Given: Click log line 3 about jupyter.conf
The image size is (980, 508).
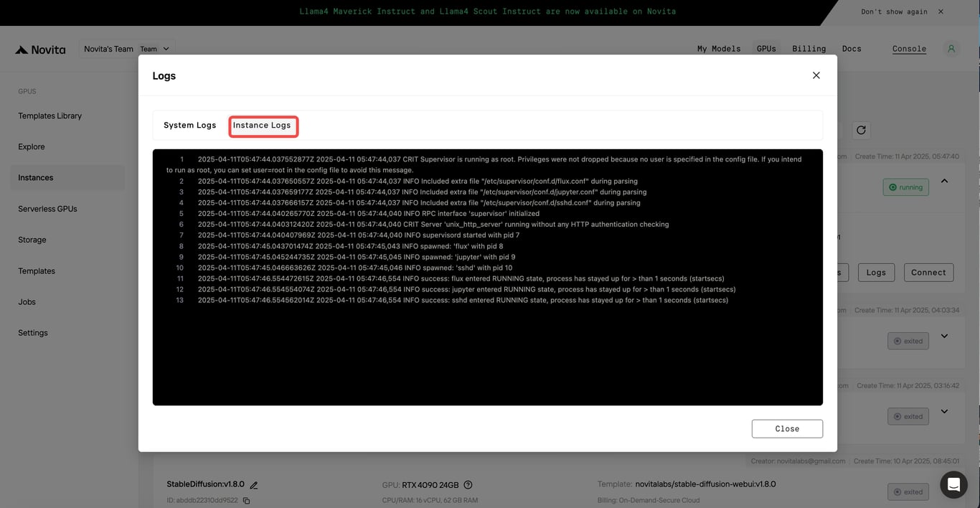Looking at the screenshot, I should [x=423, y=192].
